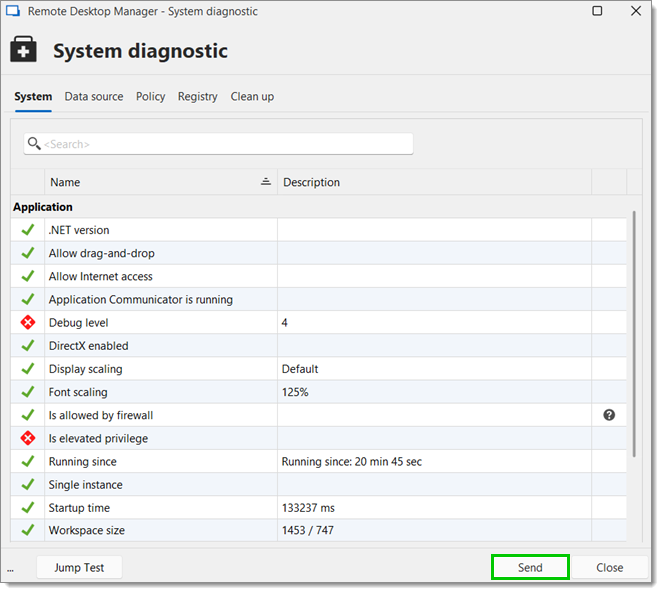Click the ellipsis button beside Jump Test
The height and width of the screenshot is (593, 662).
coord(11,569)
